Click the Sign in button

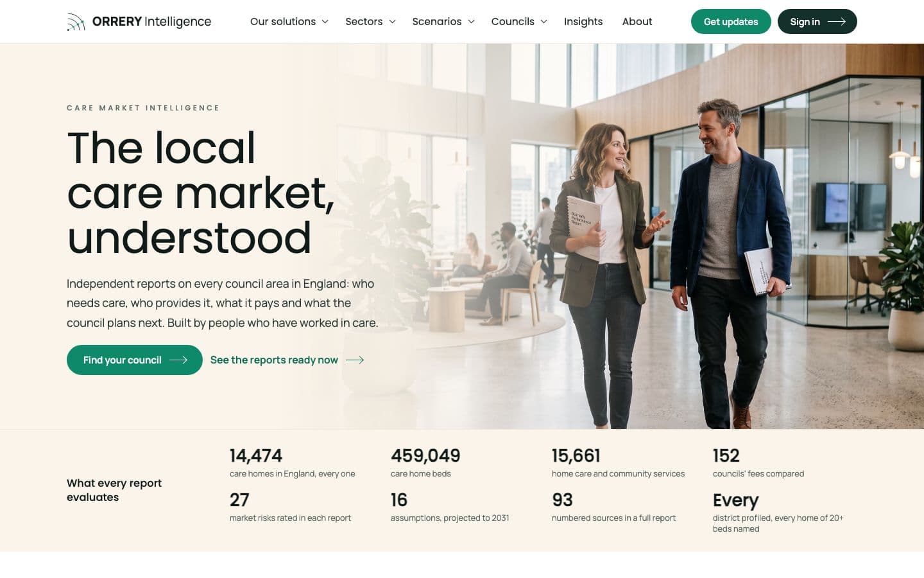[817, 22]
